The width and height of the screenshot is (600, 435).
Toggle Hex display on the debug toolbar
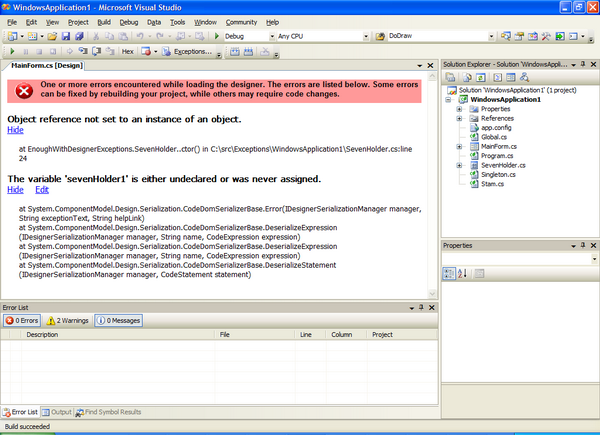pyautogui.click(x=127, y=51)
